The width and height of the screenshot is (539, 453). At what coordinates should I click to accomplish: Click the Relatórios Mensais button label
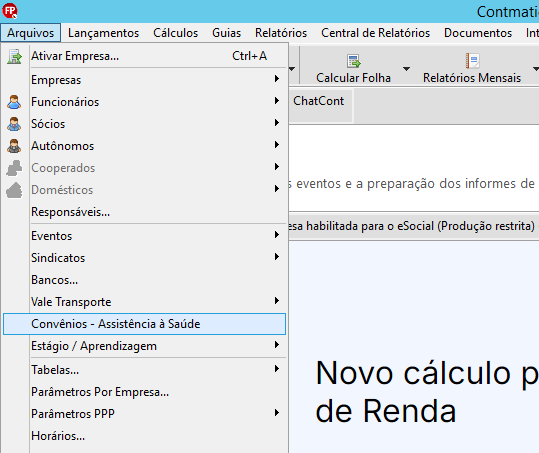[472, 78]
